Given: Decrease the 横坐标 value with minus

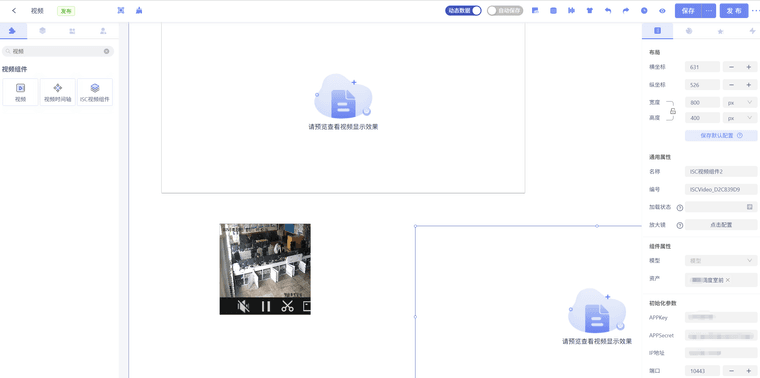Looking at the screenshot, I should 731,67.
